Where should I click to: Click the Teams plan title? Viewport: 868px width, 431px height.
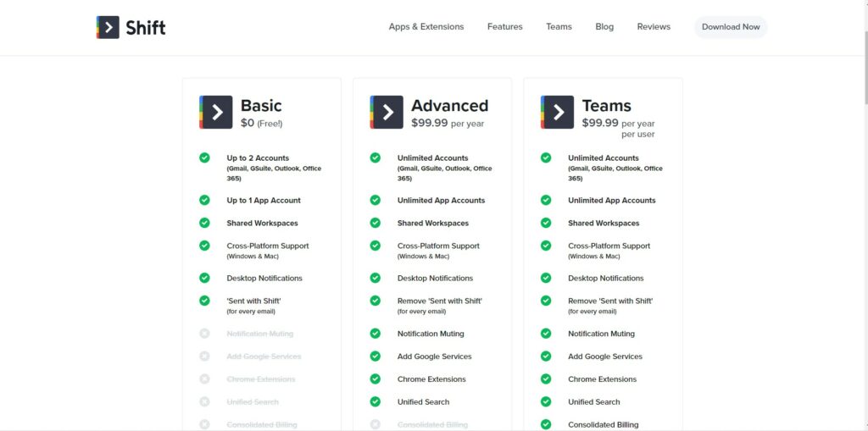point(607,105)
